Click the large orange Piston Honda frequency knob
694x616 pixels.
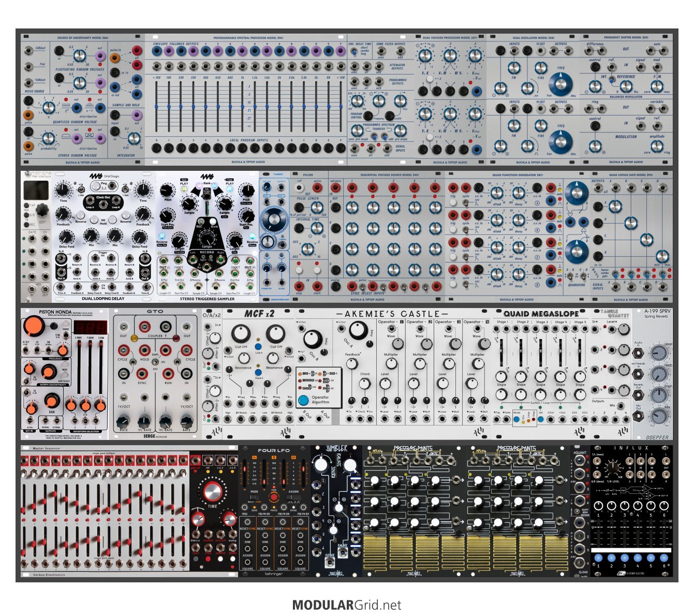(34, 327)
